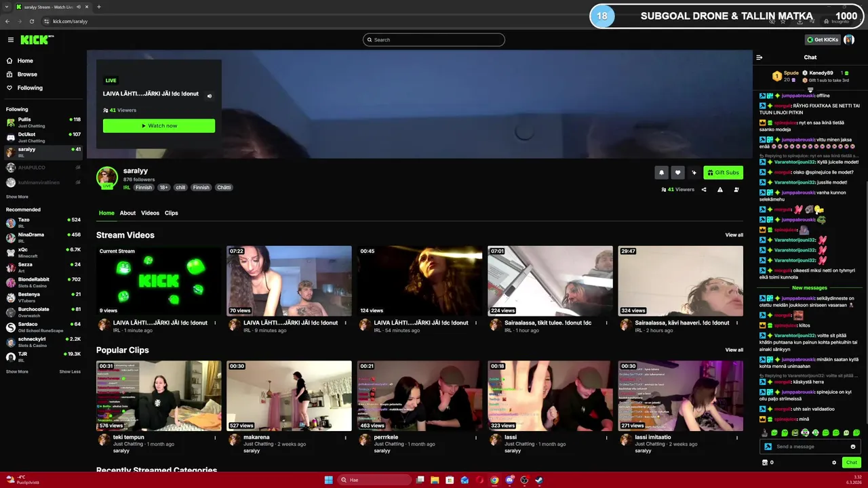Select the last green emote in quick bar

click(x=856, y=433)
